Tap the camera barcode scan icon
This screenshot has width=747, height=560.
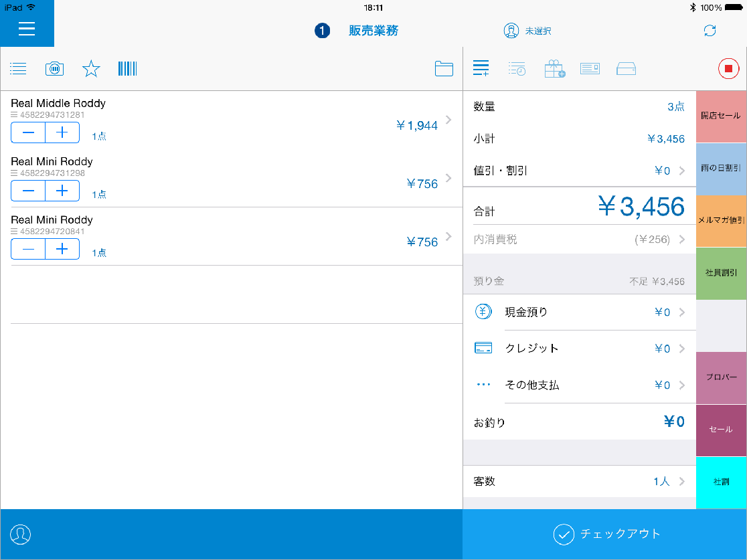pyautogui.click(x=54, y=68)
